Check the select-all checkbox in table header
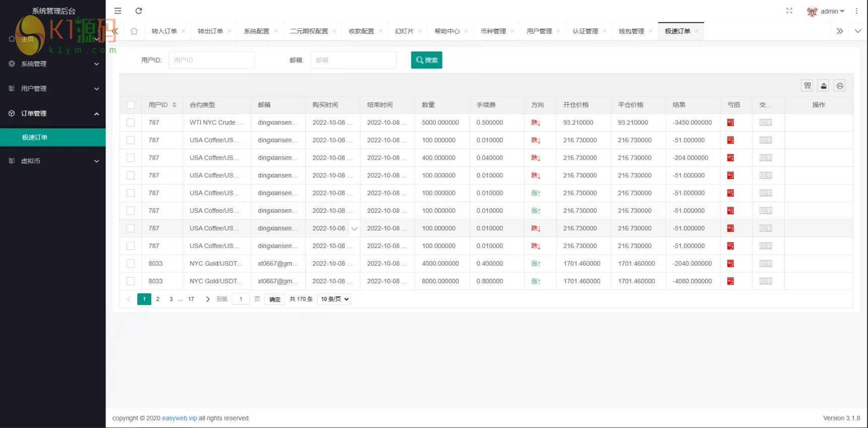This screenshot has width=868, height=428. pos(131,105)
